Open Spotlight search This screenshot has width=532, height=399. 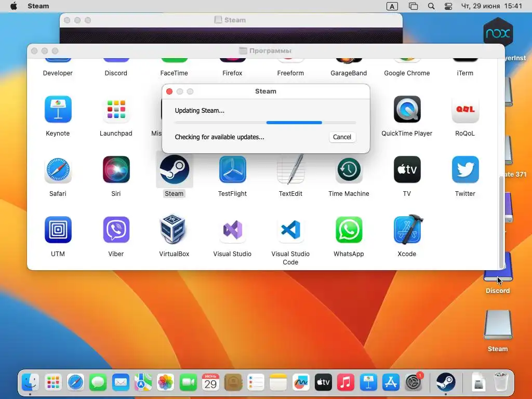click(431, 6)
